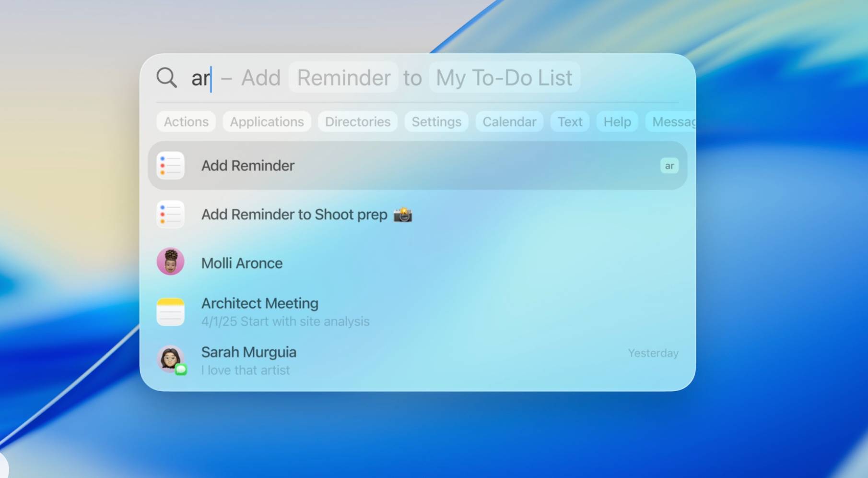Image resolution: width=868 pixels, height=478 pixels.
Task: Open the 'Architect Meeting' note result
Action: pos(417,312)
